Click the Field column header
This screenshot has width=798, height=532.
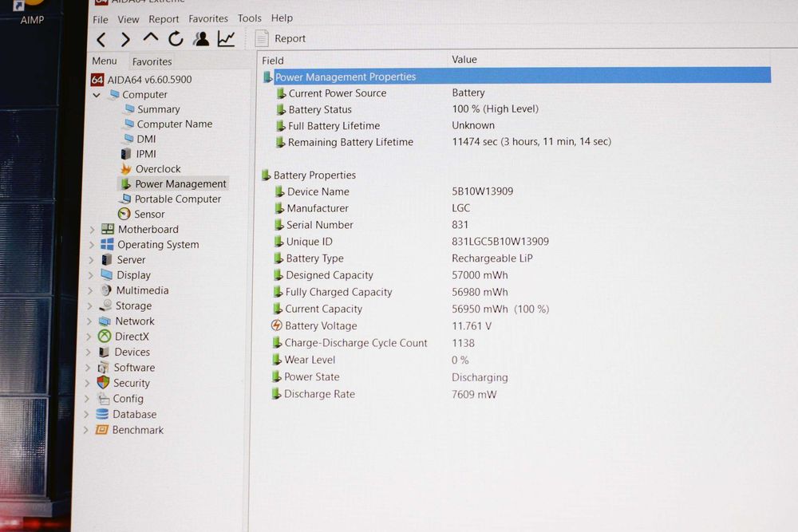click(x=273, y=61)
